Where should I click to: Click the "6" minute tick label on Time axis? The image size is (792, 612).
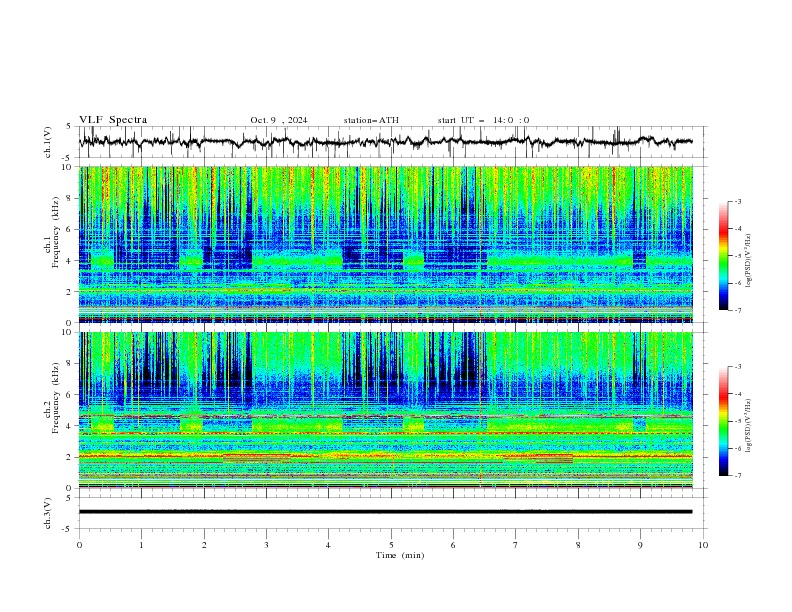pos(453,545)
